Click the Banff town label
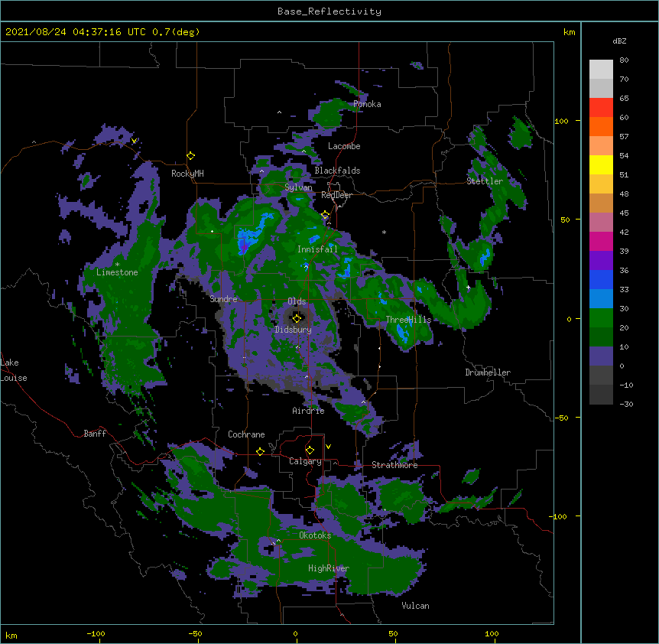Screen dimensions: 659x644 pyautogui.click(x=95, y=434)
